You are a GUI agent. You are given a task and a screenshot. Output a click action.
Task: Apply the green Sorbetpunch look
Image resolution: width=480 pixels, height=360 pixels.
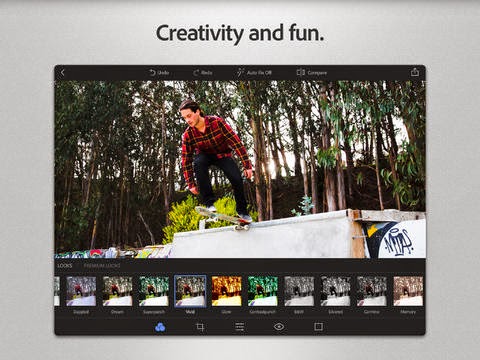coord(263,291)
